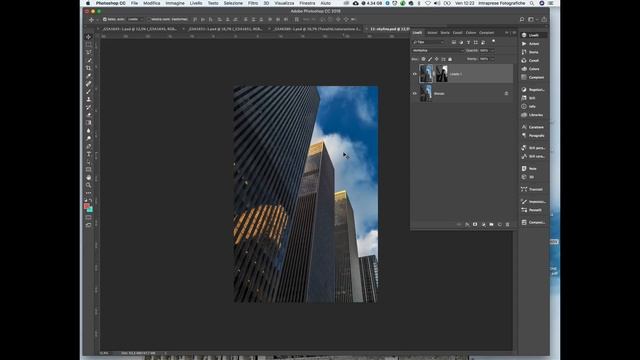Click the add layer mask icon
Viewport: 640px width, 360px height.
[x=475, y=224]
